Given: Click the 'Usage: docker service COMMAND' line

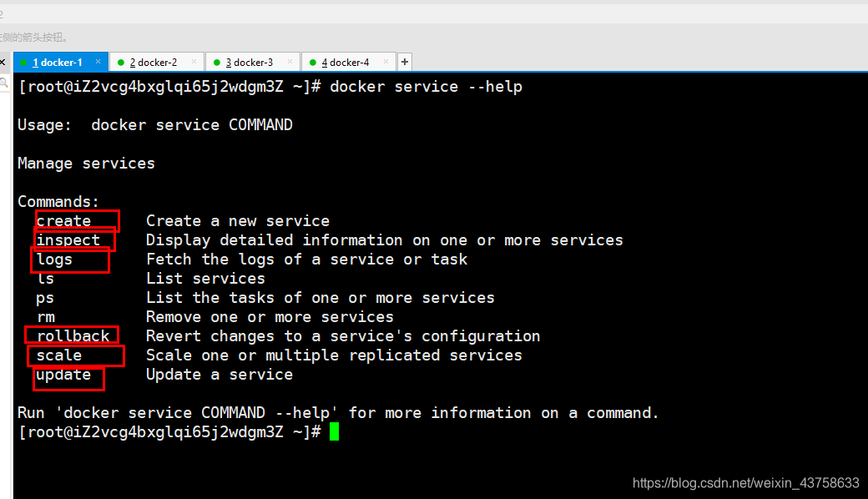Looking at the screenshot, I should (x=155, y=125).
